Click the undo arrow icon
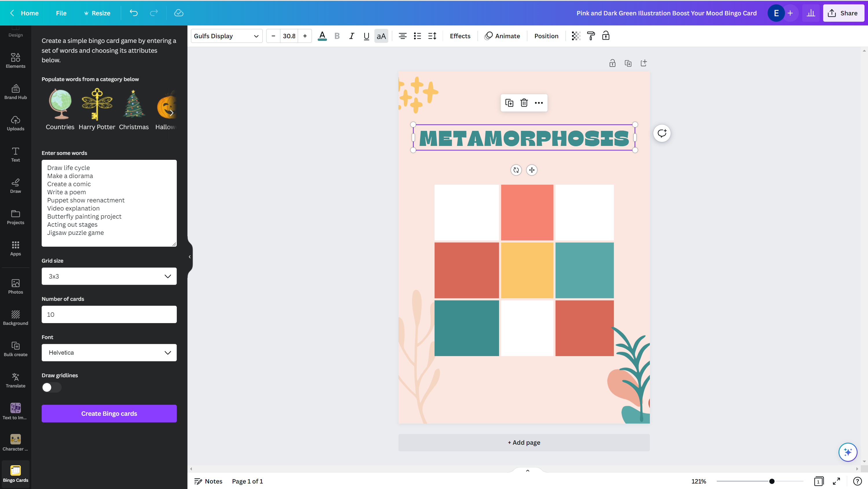Screen dimensions: 868x489 click(133, 13)
